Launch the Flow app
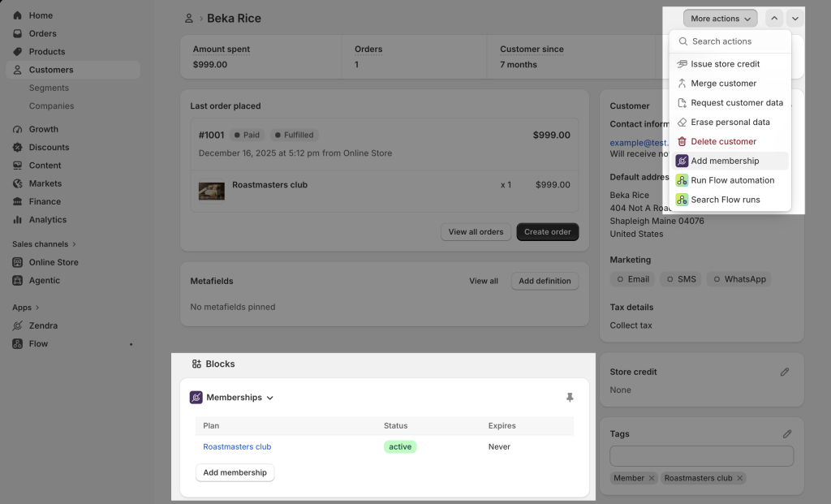831x504 pixels. [38, 343]
